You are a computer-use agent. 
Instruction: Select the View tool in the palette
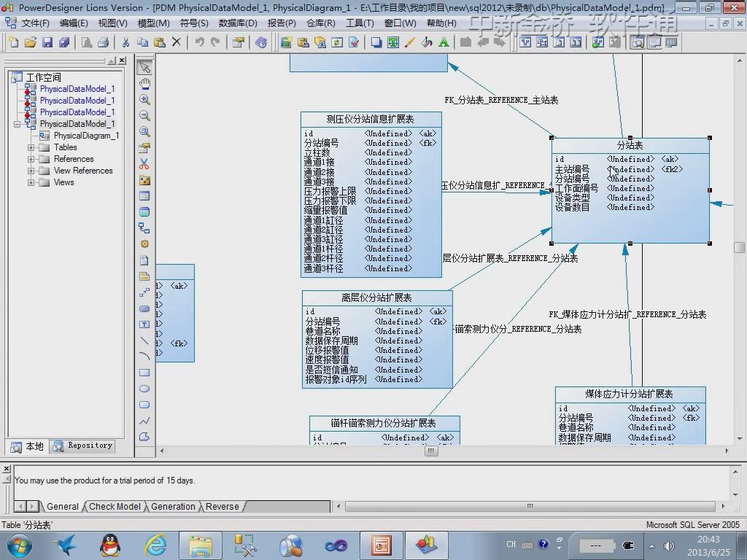point(144,212)
